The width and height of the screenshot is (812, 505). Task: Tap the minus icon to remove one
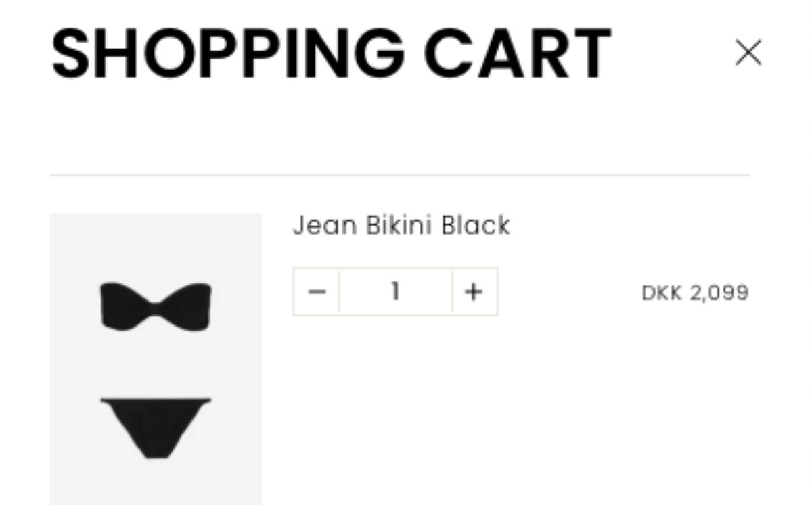pyautogui.click(x=317, y=292)
